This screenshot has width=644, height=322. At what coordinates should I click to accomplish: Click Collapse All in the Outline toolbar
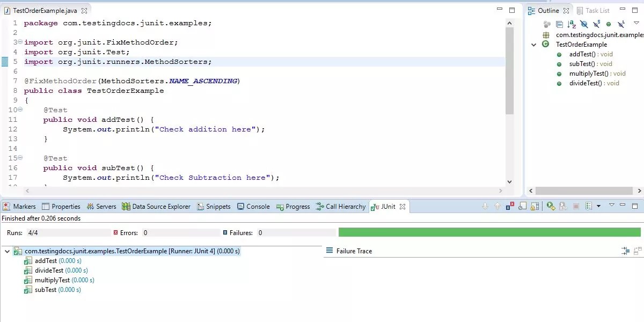(x=559, y=24)
